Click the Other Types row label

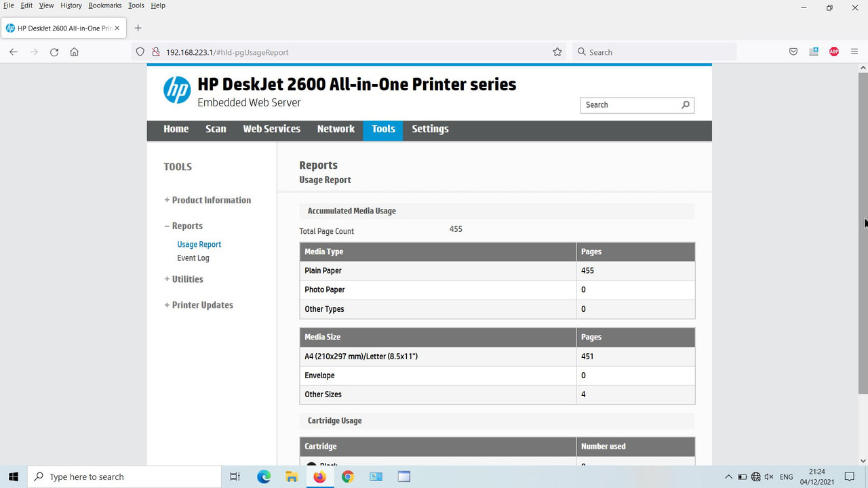pos(324,309)
